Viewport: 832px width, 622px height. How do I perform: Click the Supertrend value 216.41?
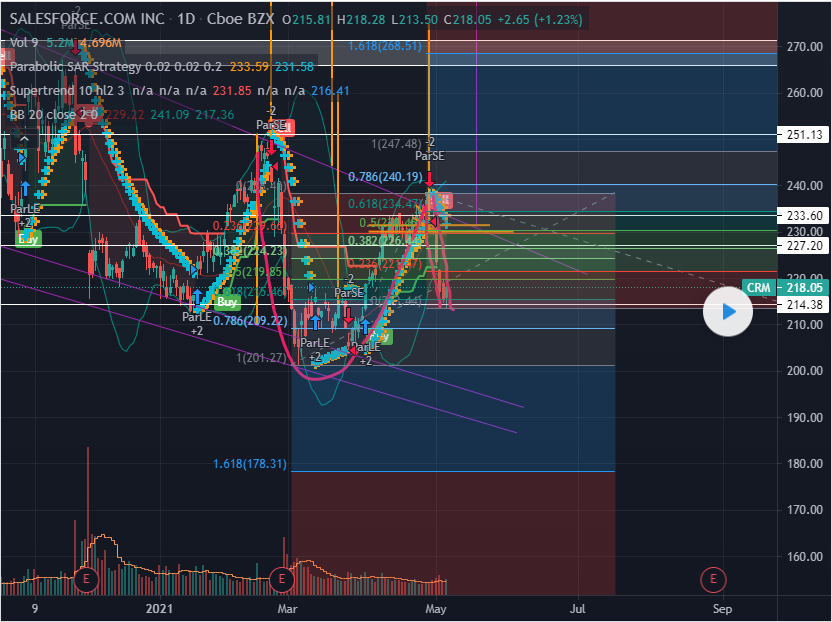tap(330, 91)
